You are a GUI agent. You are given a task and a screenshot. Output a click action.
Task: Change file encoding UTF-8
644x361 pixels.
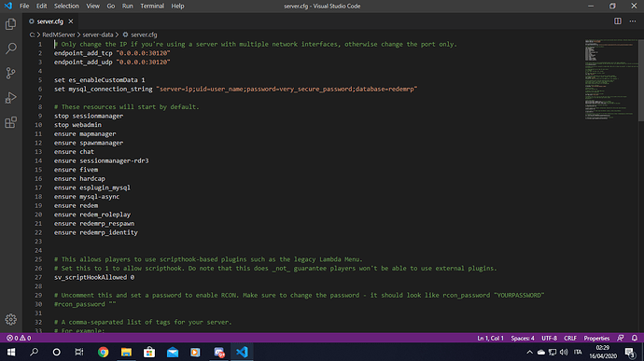549,338
